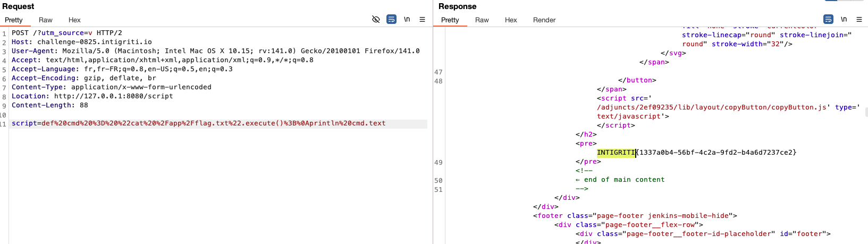Image resolution: width=868 pixels, height=244 pixels.
Task: Click Response line number 49
Action: 439,163
